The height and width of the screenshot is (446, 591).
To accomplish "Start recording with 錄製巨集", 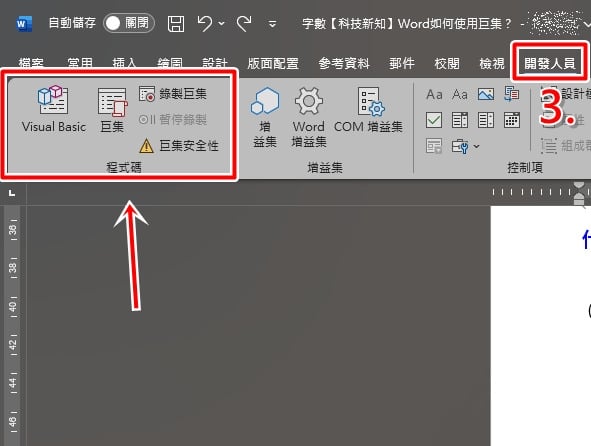I will click(173, 94).
